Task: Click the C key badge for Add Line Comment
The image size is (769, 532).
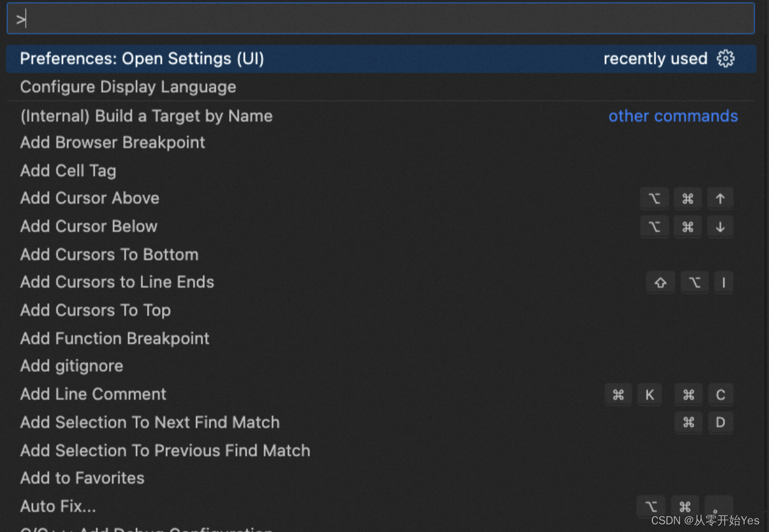Action: click(720, 394)
